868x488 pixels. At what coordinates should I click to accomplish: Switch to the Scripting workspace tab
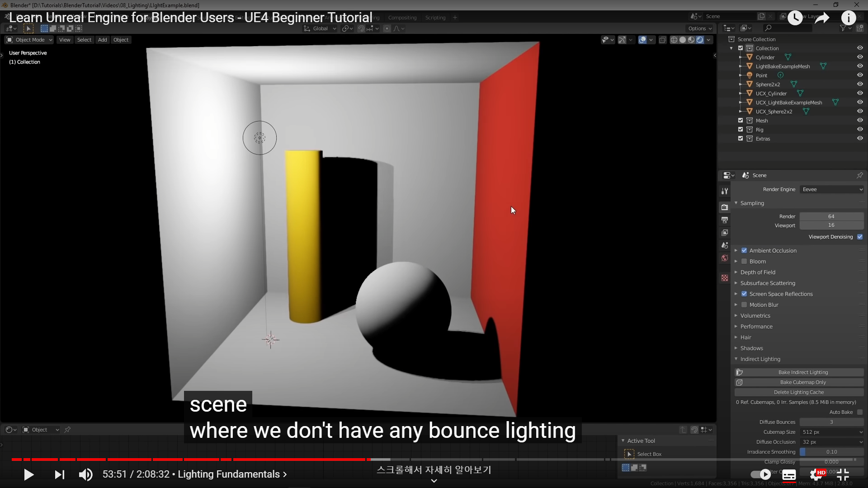(435, 18)
